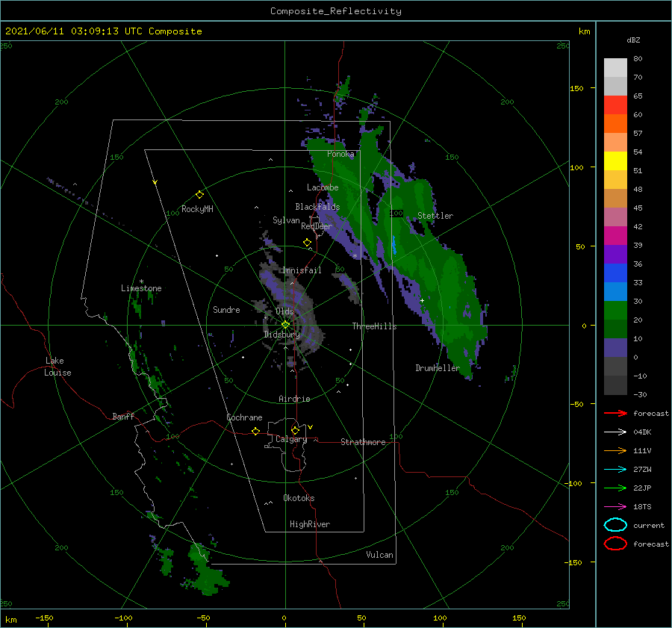Select the magenta 18TS arrow legend icon
The height and width of the screenshot is (628, 672).
coord(615,507)
